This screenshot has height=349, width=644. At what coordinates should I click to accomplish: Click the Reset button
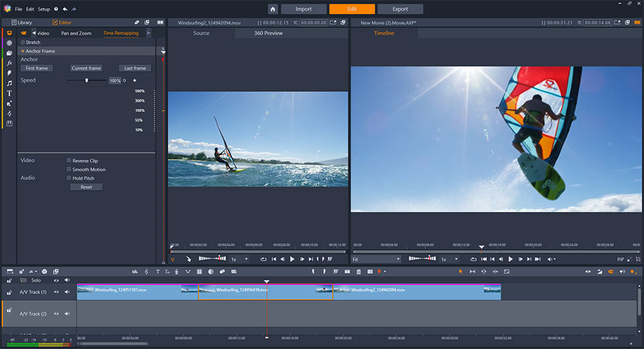(87, 187)
